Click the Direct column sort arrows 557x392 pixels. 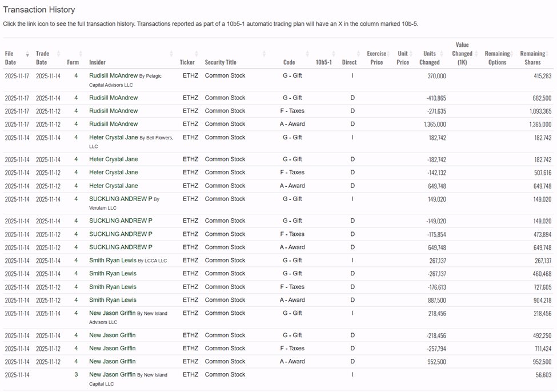358,54
